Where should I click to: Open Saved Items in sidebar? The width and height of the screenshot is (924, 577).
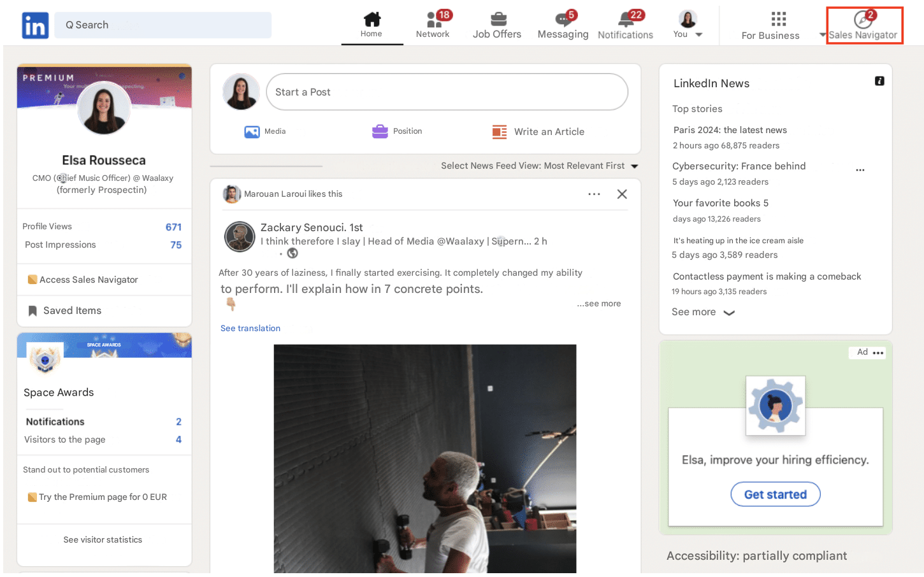click(x=72, y=311)
